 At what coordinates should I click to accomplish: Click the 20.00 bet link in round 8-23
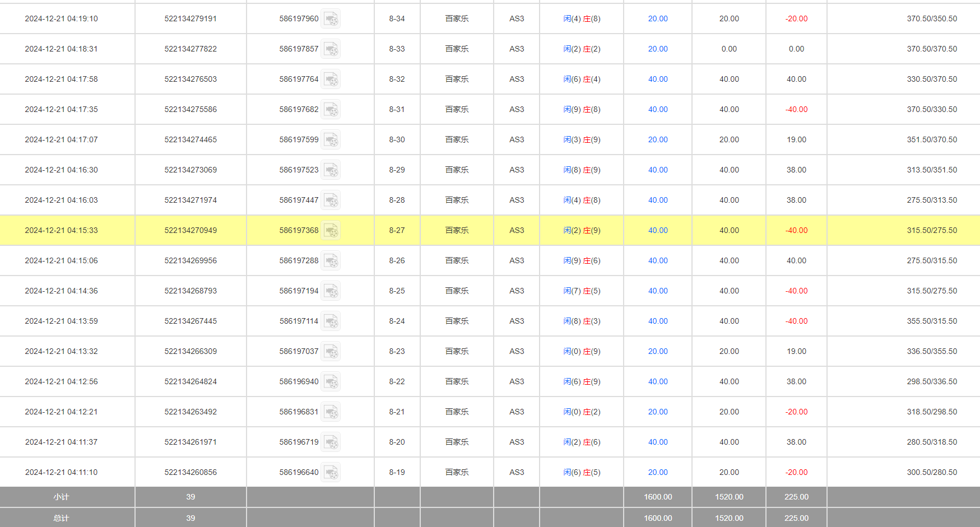[658, 352]
